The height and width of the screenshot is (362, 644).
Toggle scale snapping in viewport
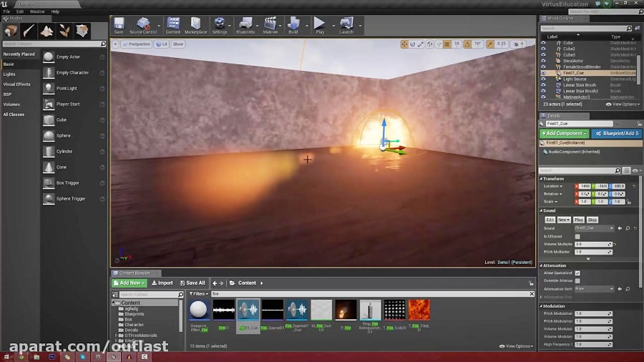pos(490,44)
